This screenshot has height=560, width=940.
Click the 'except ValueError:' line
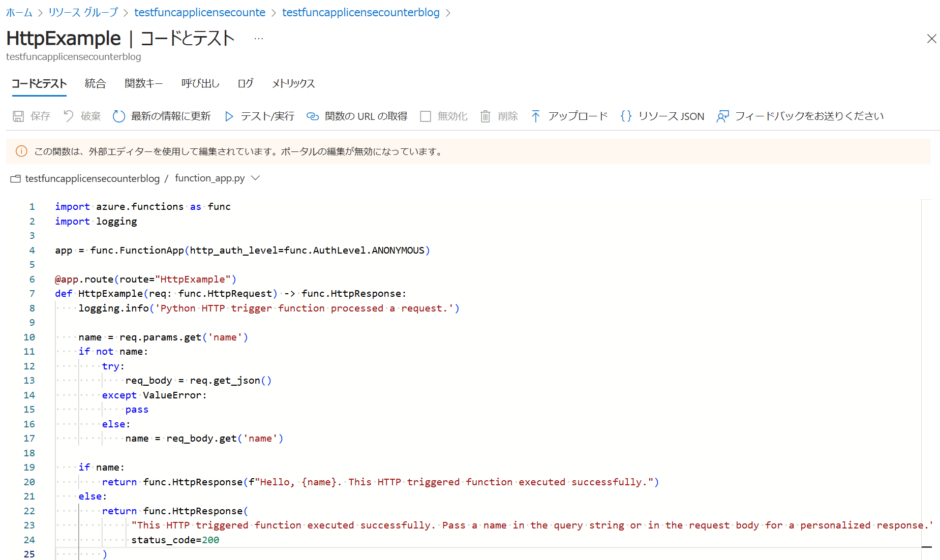(x=155, y=395)
